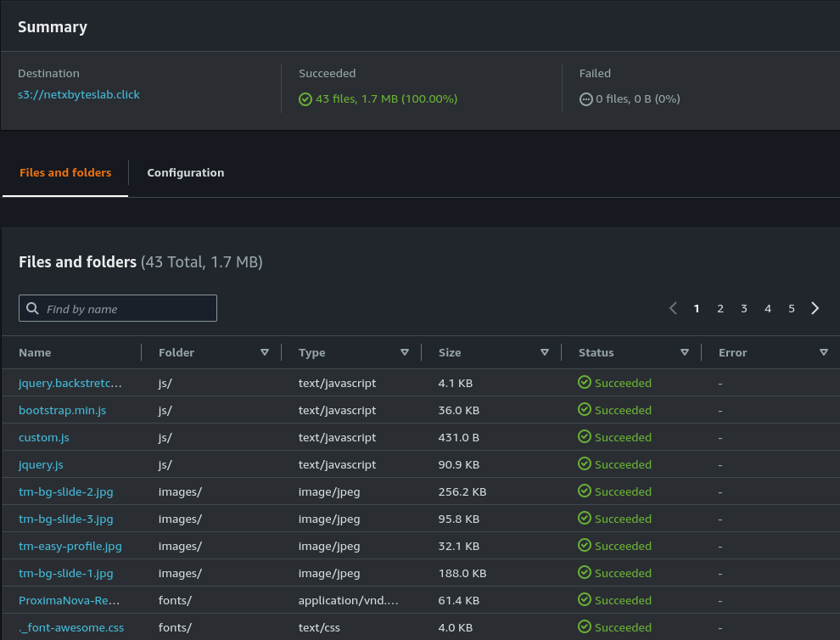Switch to the Configuration tab
This screenshot has height=640, width=840.
pos(186,172)
